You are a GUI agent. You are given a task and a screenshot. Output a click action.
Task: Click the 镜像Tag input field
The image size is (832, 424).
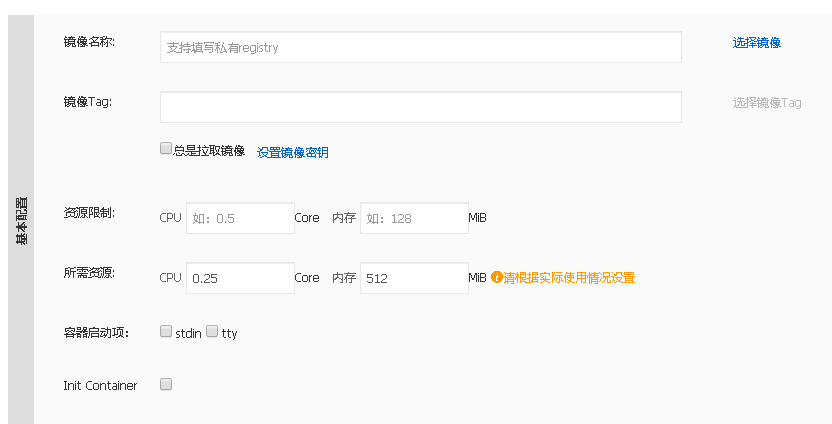point(421,107)
